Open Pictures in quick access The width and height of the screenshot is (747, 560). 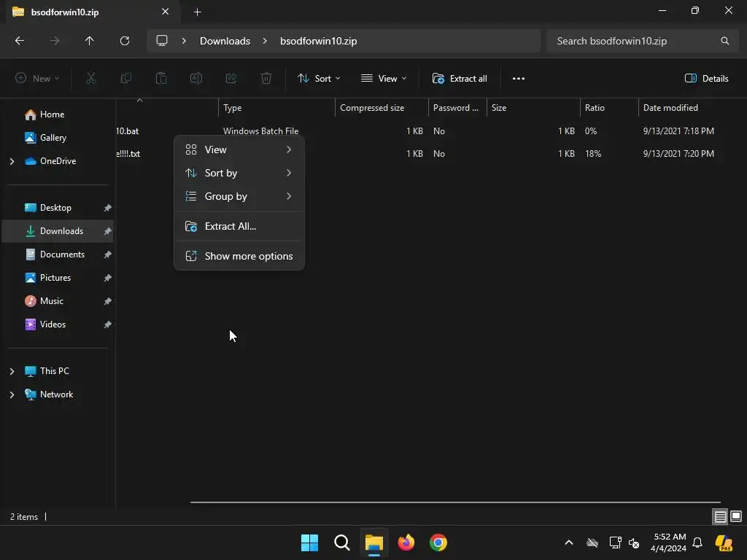tap(55, 278)
